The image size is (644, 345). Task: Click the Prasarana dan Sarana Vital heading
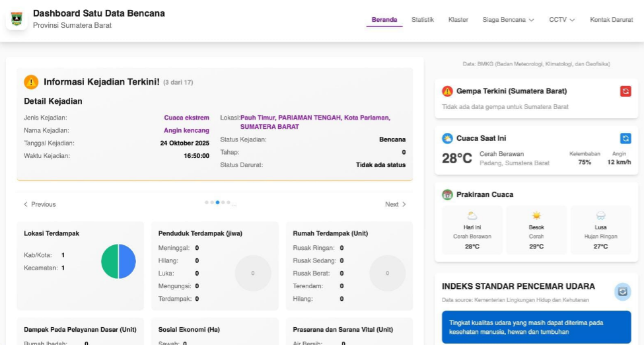click(343, 329)
